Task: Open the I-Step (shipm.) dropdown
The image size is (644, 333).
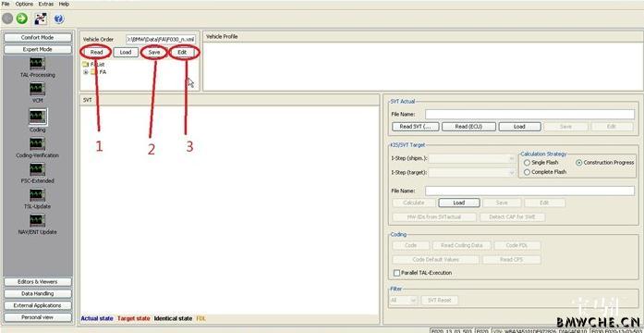Action: [472, 158]
